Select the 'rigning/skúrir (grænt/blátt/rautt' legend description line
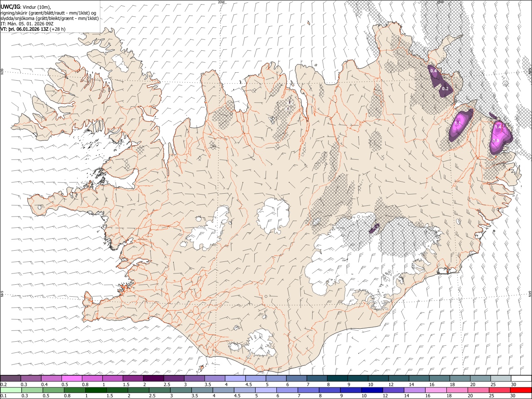This screenshot has height=399, width=532. tap(48, 13)
